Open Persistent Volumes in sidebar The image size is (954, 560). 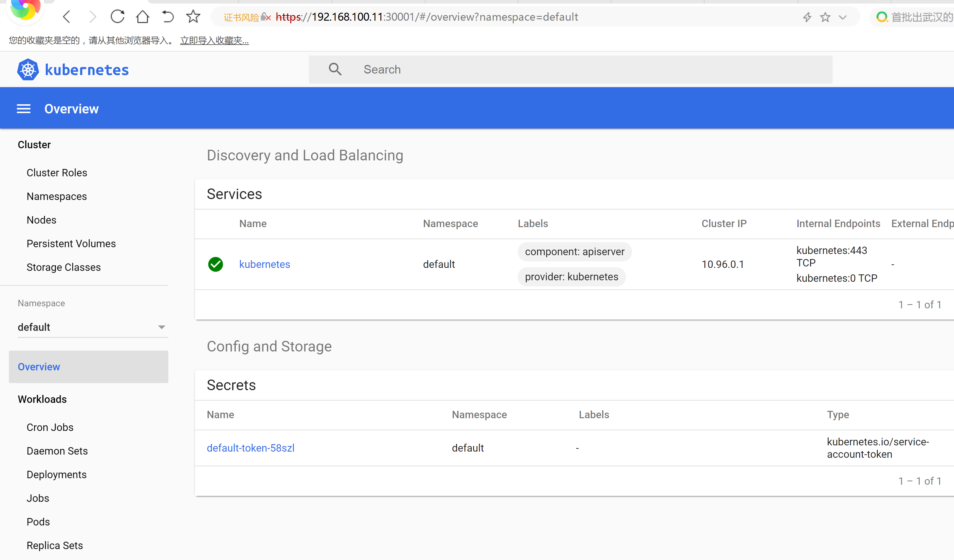71,243
